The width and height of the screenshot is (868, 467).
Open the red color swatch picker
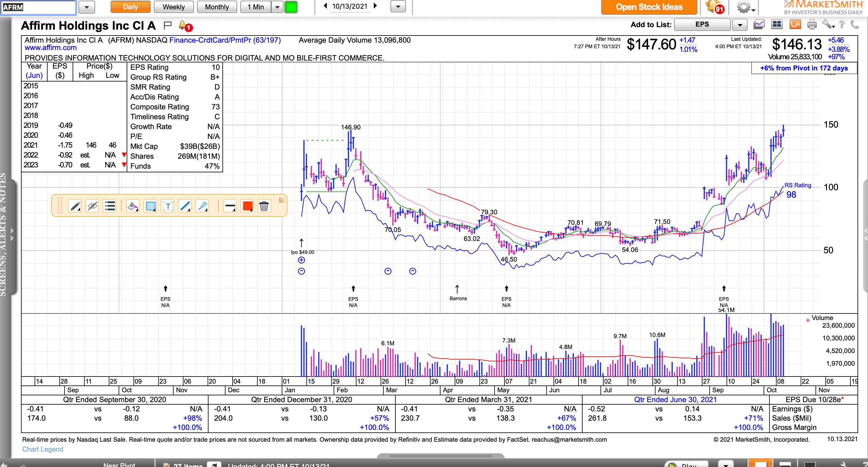click(247, 205)
